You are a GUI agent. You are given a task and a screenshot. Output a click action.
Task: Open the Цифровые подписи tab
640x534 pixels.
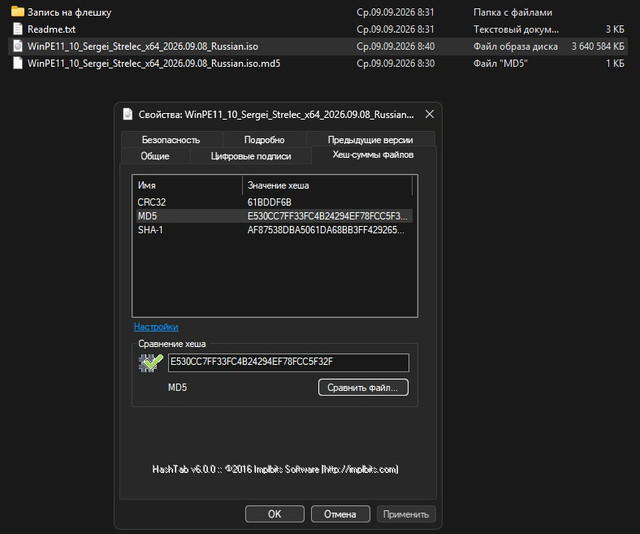point(251,156)
